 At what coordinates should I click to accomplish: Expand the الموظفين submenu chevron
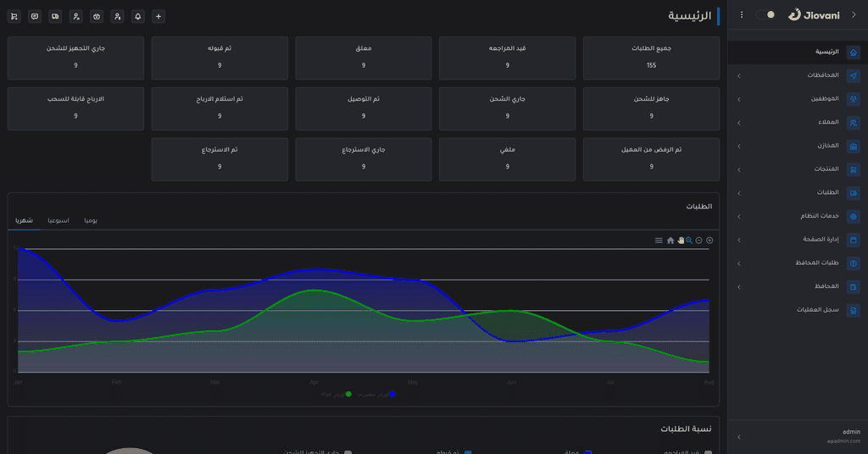739,100
